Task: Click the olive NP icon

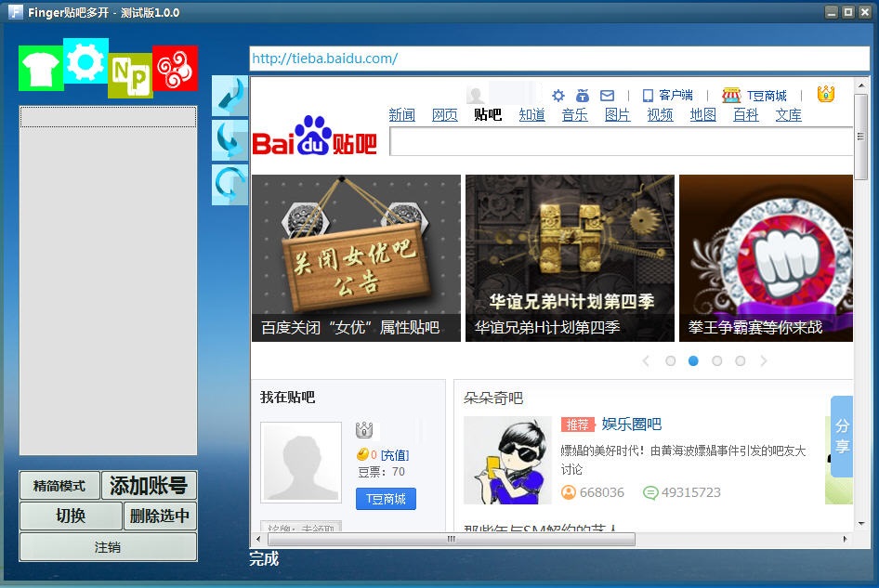Action: (130, 75)
